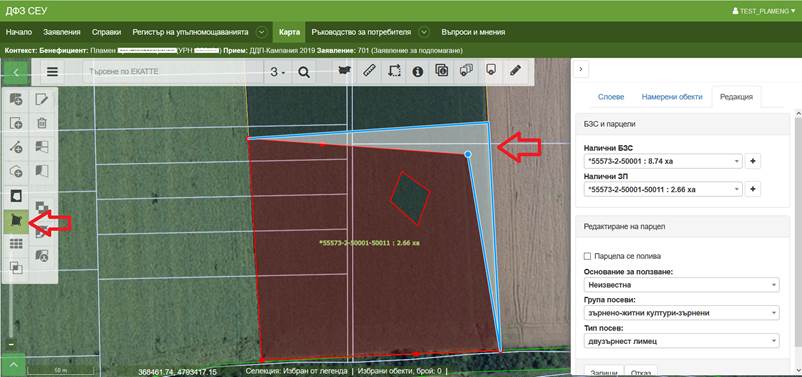This screenshot has height=377, width=802.
Task: Click the half-shaded cut parcel icon
Action: [x=42, y=171]
